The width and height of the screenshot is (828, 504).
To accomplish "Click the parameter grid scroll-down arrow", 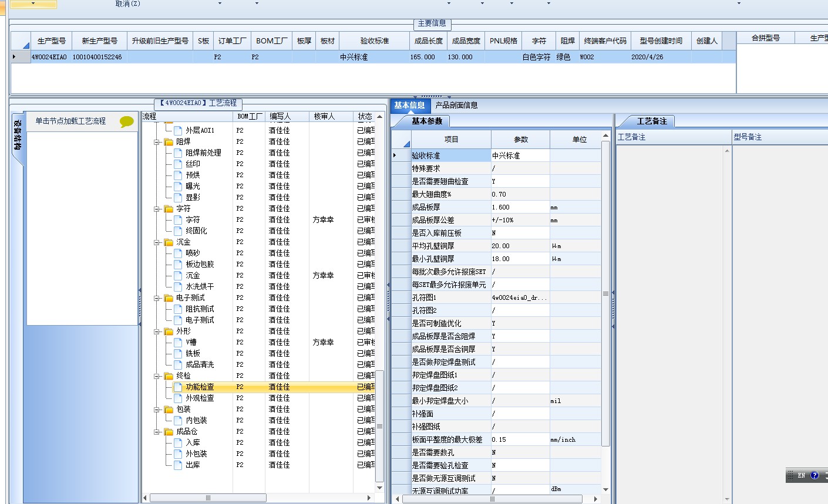I will (x=606, y=489).
